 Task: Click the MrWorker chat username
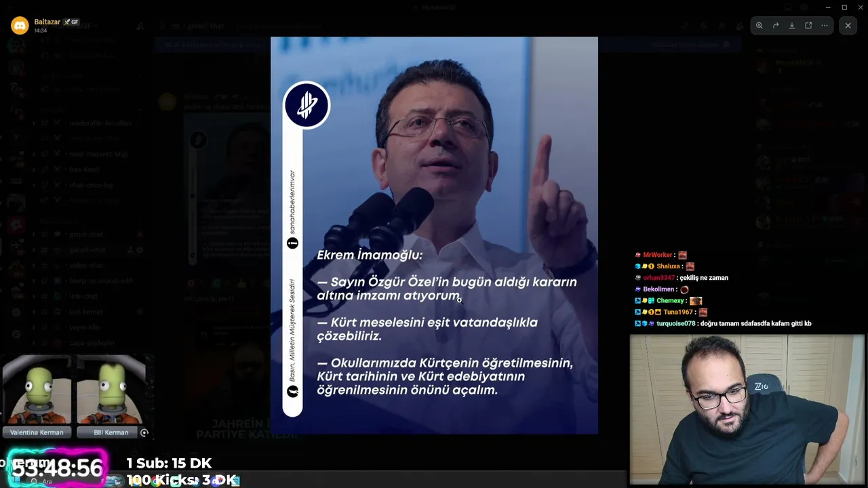click(658, 255)
